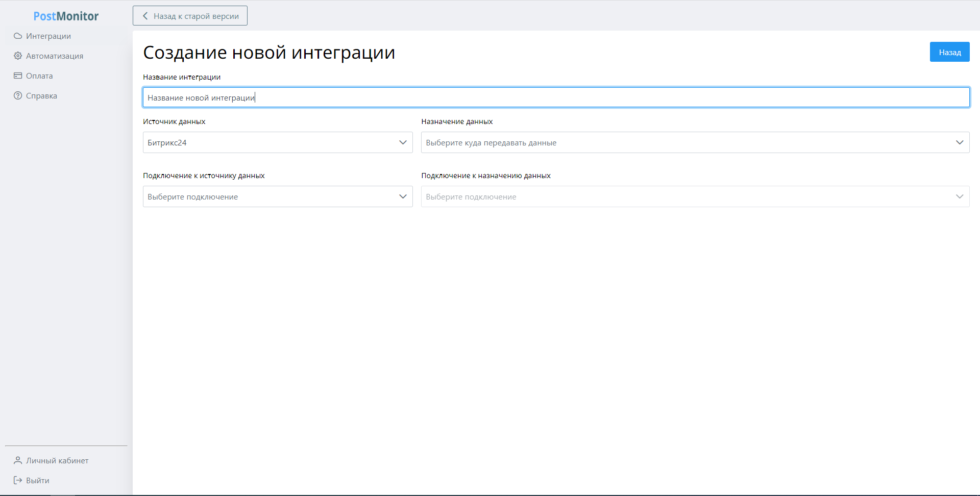Click the credit card icon beside Оплата
The image size is (980, 496).
(x=18, y=76)
